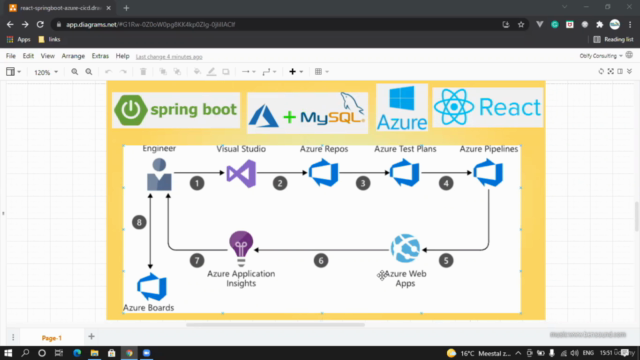Screen dimensions: 640x360
Task: Select the Azure Web Apps globe icon
Action: [405, 248]
